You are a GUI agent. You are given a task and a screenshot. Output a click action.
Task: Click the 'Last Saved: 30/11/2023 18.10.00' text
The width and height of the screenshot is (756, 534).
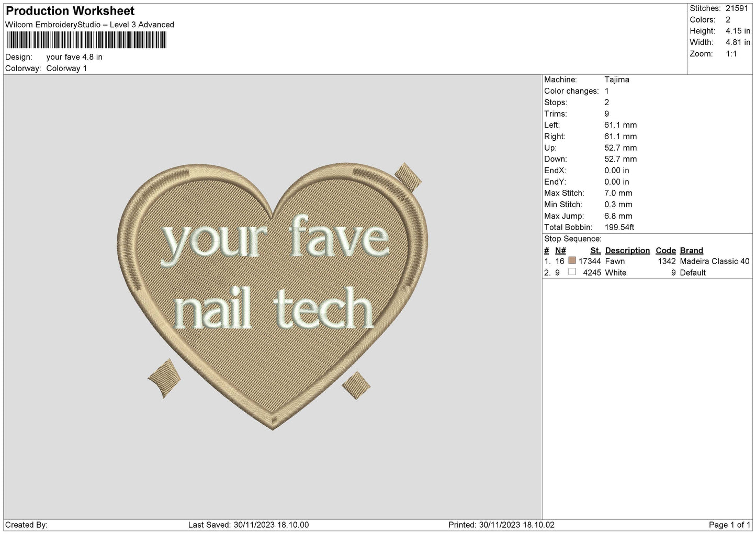[249, 525]
